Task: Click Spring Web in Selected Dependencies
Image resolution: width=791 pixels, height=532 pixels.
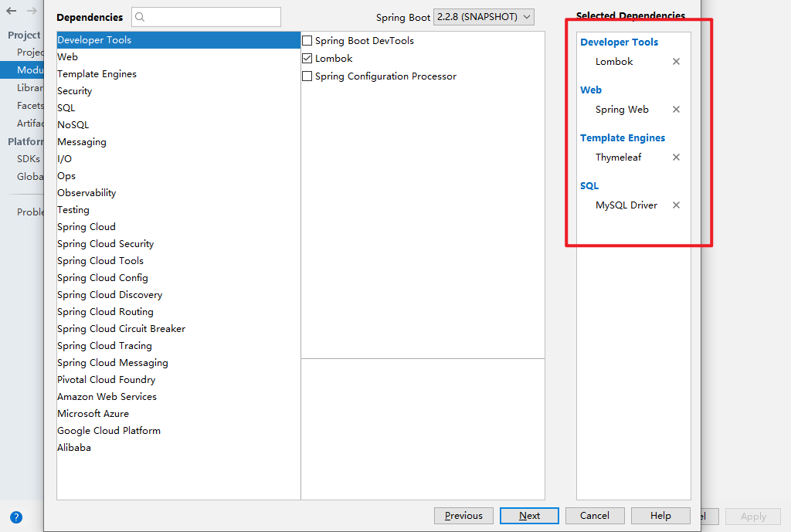Action: (x=622, y=110)
